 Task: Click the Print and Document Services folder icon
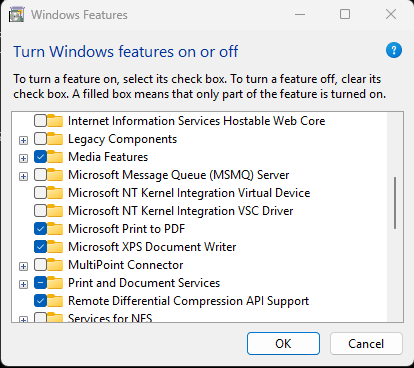pyautogui.click(x=55, y=283)
